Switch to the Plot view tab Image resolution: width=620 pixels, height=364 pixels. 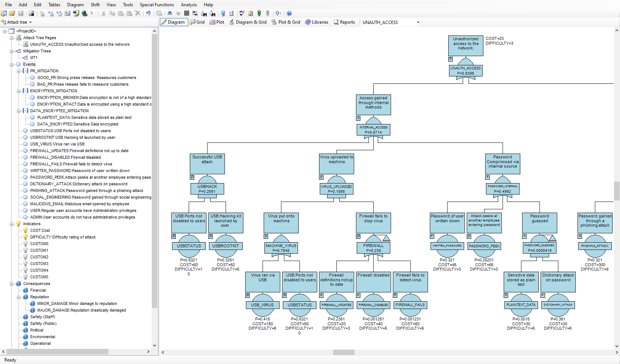(217, 22)
